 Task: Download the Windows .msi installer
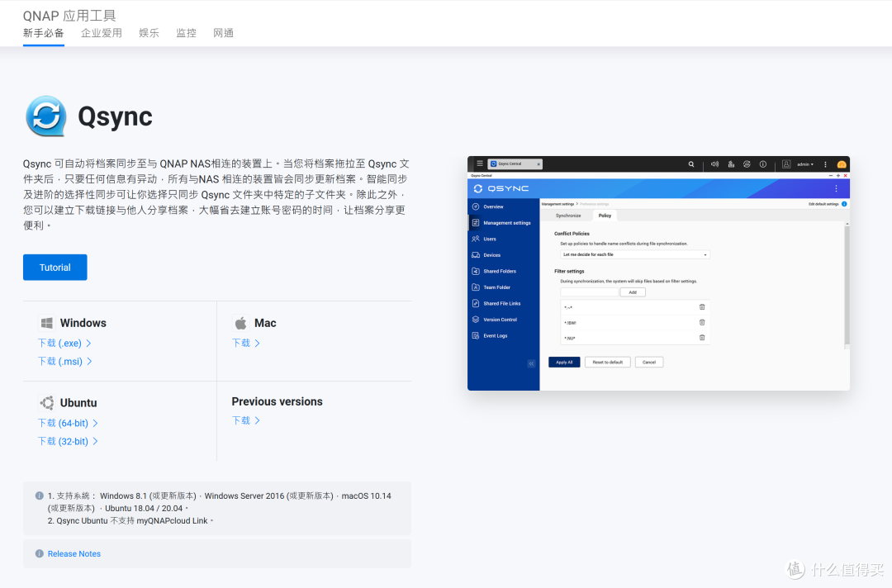(65, 361)
